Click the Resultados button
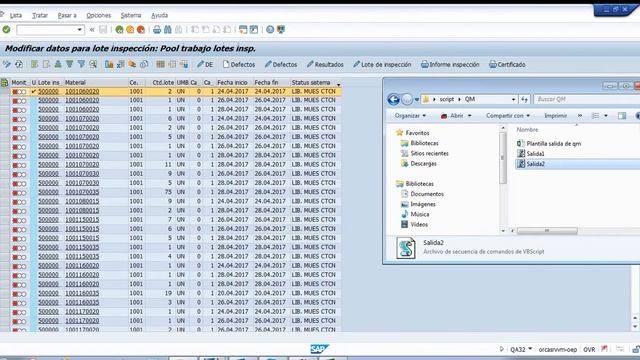The image size is (640, 360). 325,64
